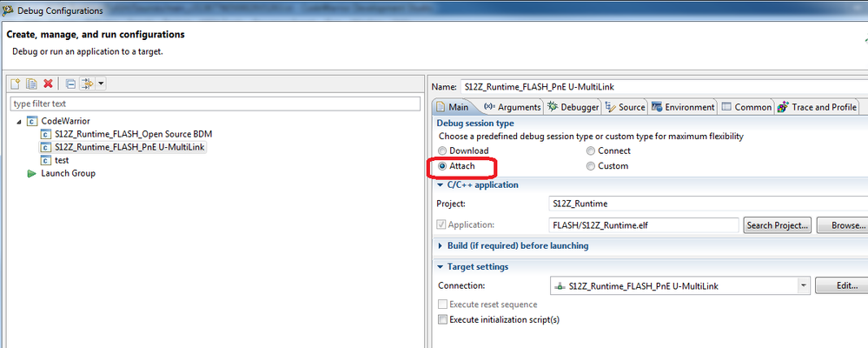The width and height of the screenshot is (868, 348).
Task: Open the Debugger tab
Action: click(x=573, y=107)
